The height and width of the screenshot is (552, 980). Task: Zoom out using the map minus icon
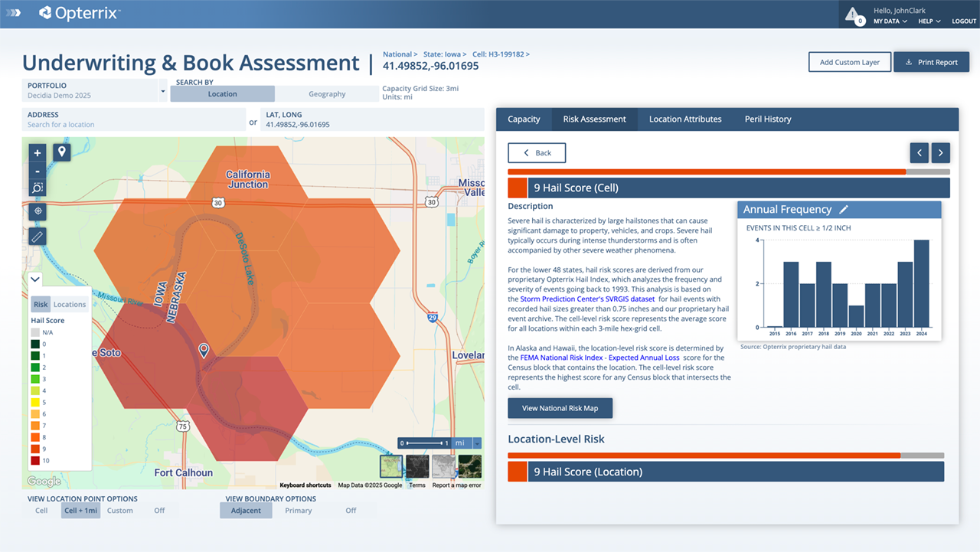[x=37, y=170]
